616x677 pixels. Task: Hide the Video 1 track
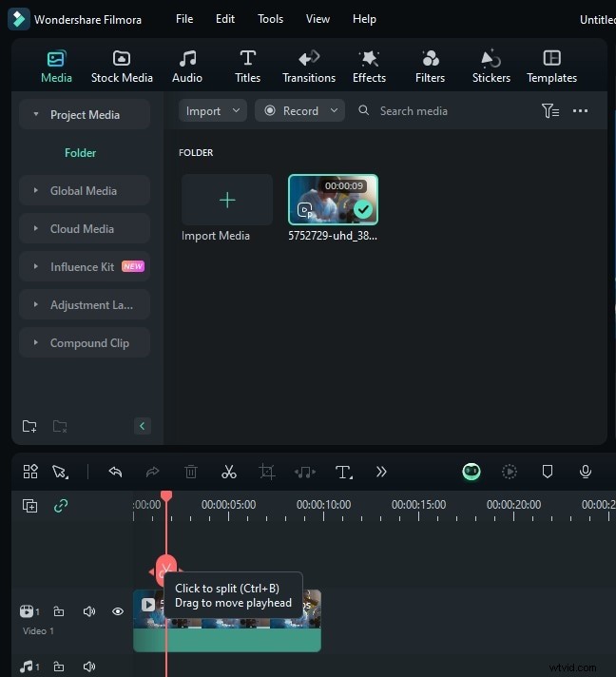[118, 611]
